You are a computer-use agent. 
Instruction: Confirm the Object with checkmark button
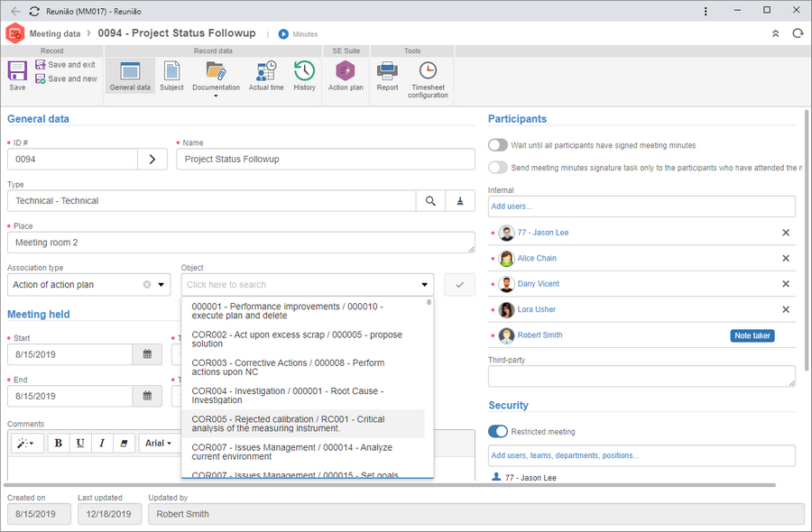tap(459, 285)
